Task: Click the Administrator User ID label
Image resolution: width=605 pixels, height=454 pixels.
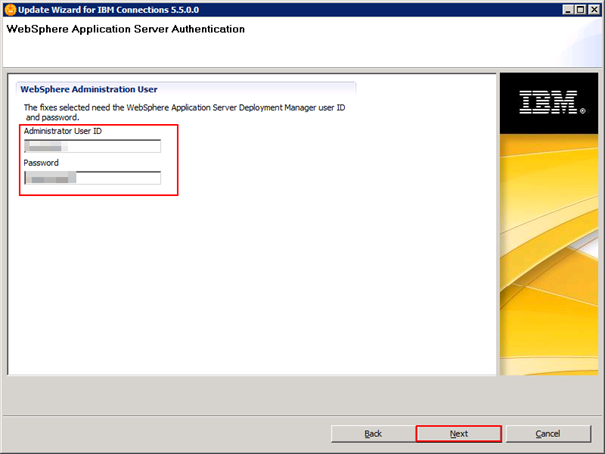Action: (62, 131)
